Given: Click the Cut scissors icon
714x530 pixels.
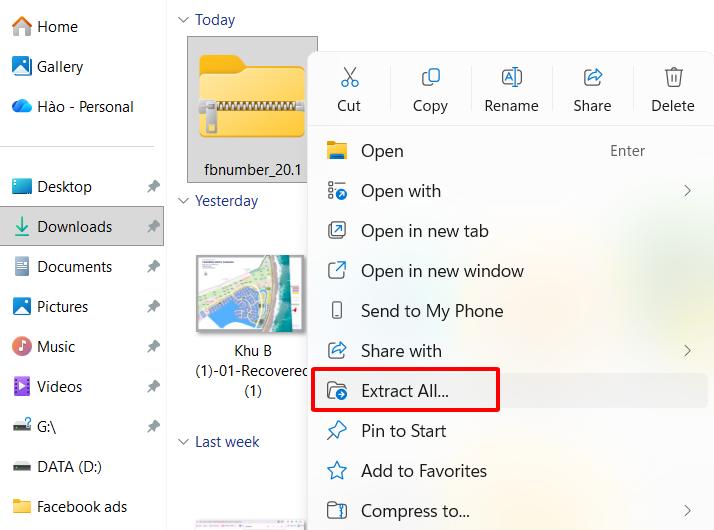Looking at the screenshot, I should tap(349, 77).
